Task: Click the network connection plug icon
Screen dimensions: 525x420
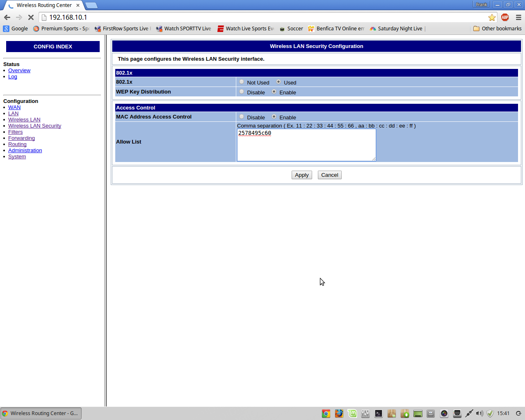Action: pyautogui.click(x=469, y=413)
